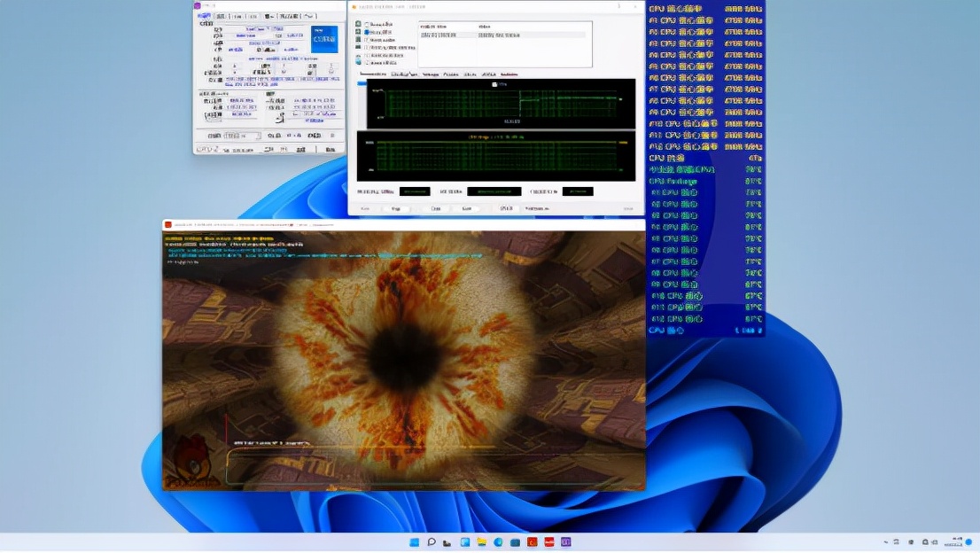The height and width of the screenshot is (553, 980).
Task: Switch to the Cooling Fans tab
Action: [x=404, y=74]
